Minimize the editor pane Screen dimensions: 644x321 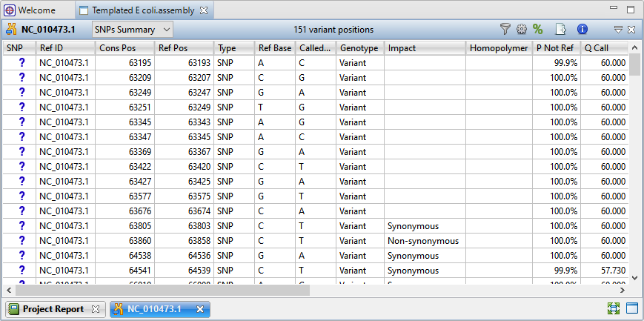tap(614, 8)
